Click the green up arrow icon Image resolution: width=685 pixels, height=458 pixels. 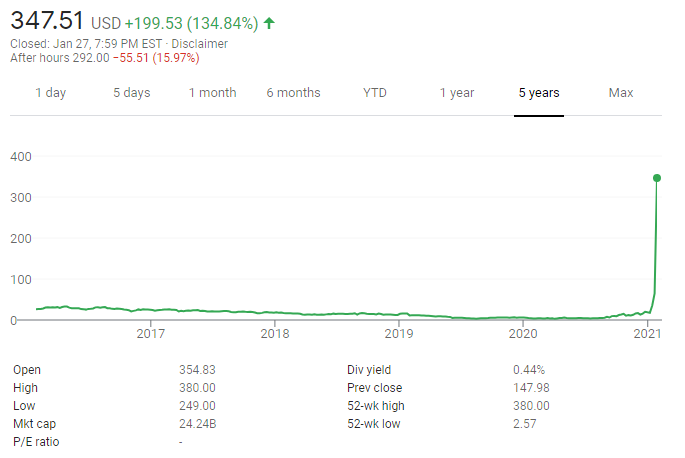269,23
